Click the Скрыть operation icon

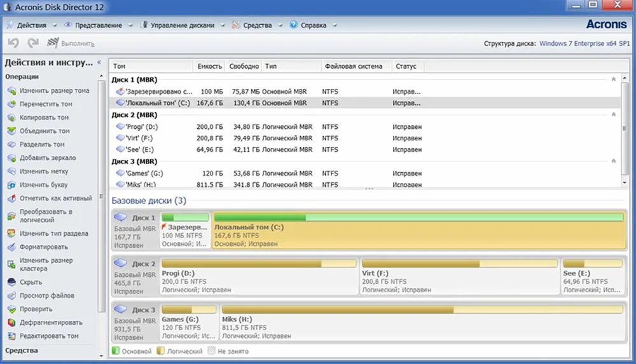pyautogui.click(x=11, y=282)
